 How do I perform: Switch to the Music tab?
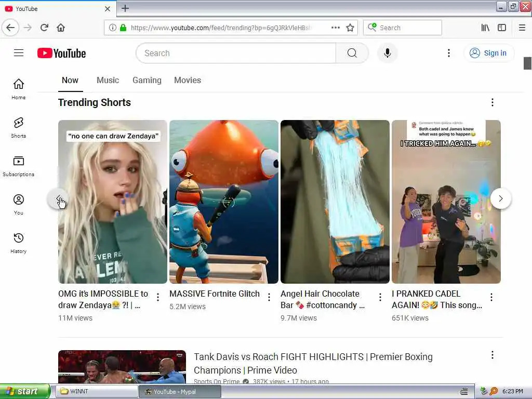click(x=108, y=81)
